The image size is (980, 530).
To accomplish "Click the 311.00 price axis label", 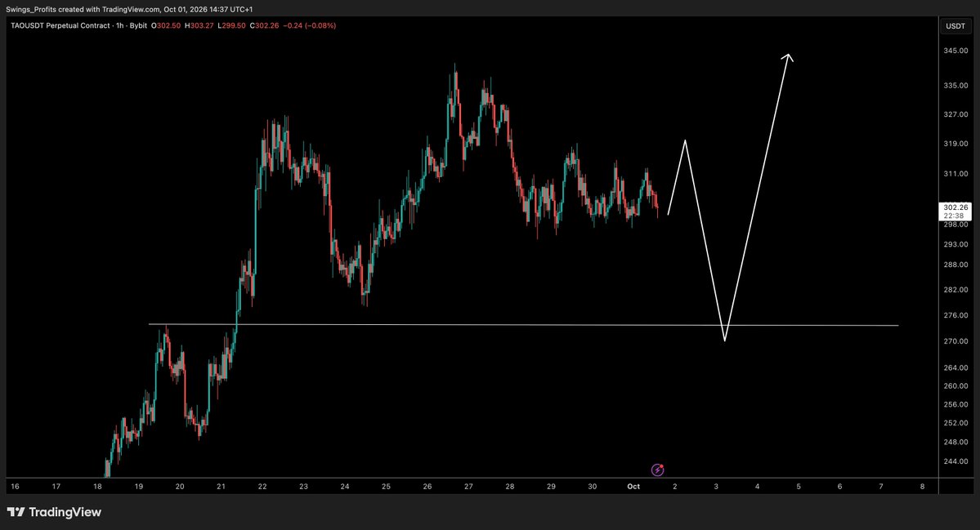I will pyautogui.click(x=955, y=174).
